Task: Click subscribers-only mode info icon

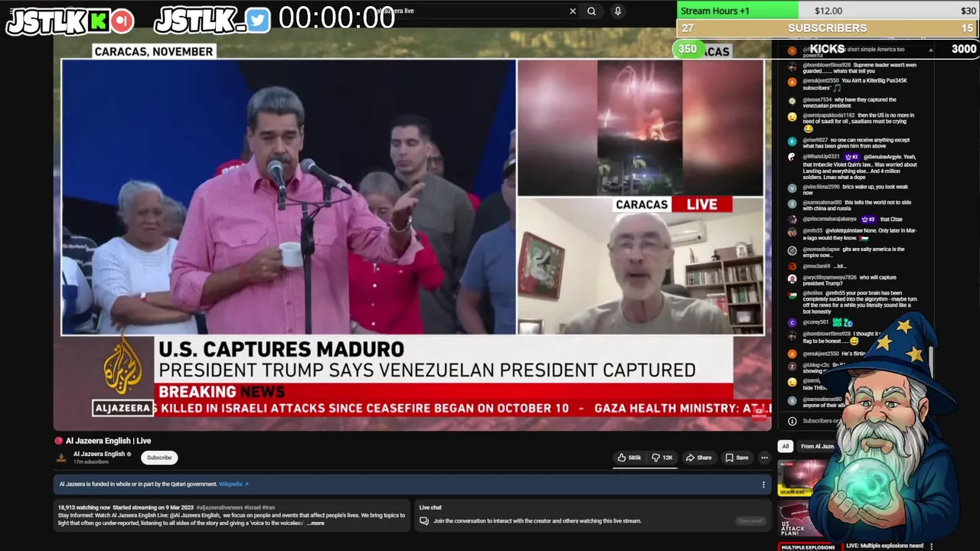Action: click(x=792, y=421)
